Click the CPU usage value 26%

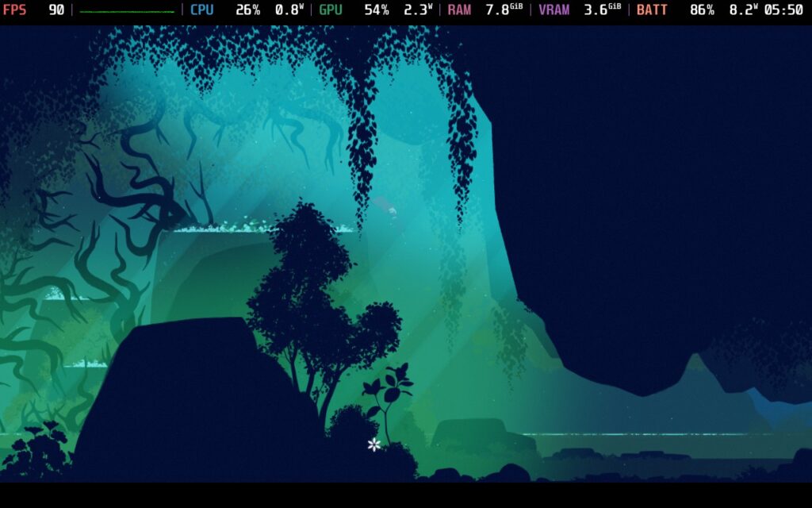248,10
